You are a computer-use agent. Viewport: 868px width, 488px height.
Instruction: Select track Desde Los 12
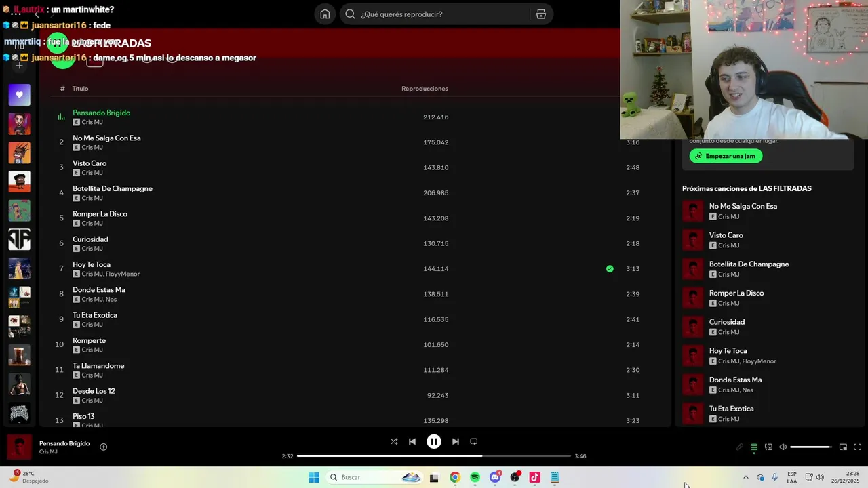(94, 391)
